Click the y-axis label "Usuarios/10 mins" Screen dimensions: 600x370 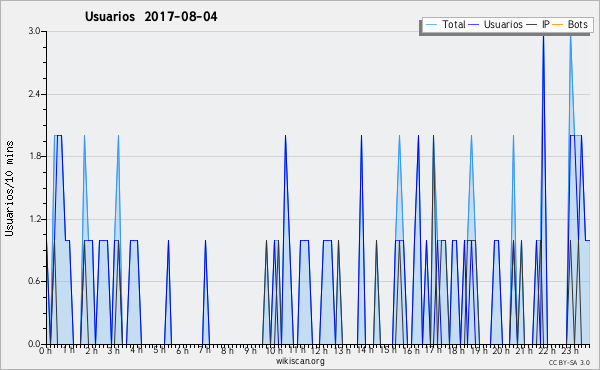(x=9, y=188)
